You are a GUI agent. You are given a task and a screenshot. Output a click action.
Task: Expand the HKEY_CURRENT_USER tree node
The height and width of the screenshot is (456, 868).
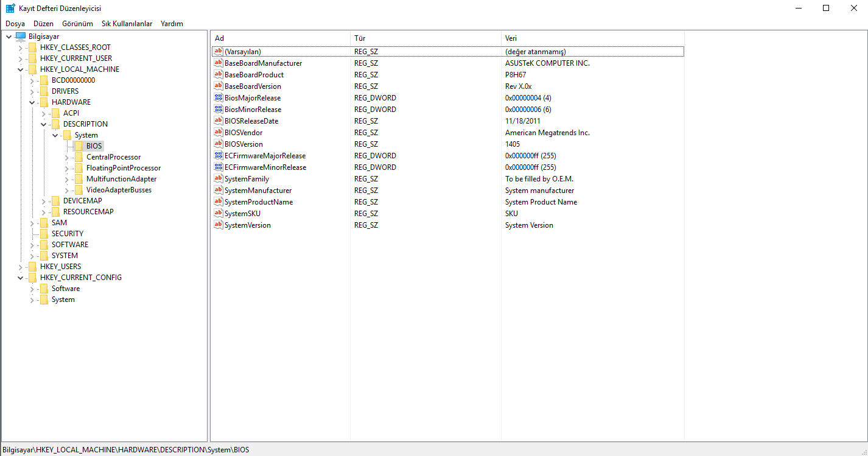click(x=21, y=58)
